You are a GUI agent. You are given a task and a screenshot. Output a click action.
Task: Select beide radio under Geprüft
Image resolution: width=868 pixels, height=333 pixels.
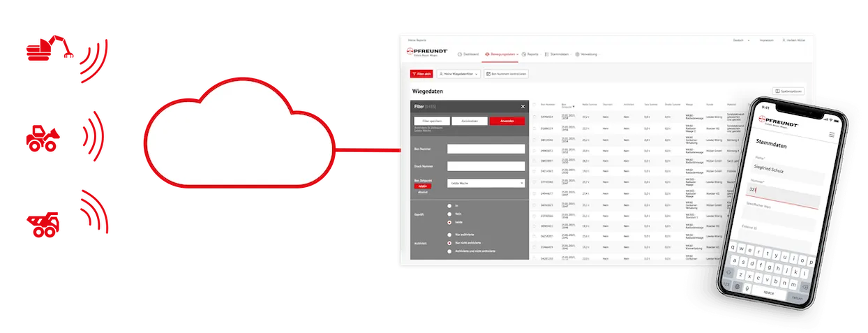click(449, 221)
